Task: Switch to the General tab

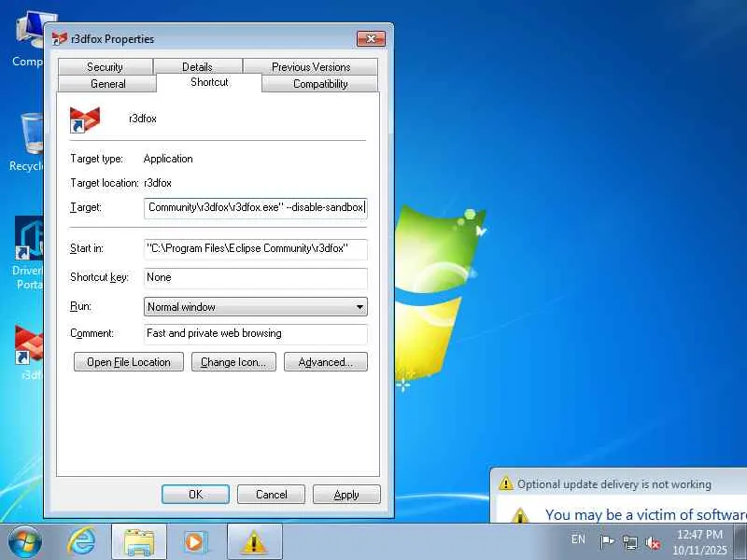Action: pos(107,84)
